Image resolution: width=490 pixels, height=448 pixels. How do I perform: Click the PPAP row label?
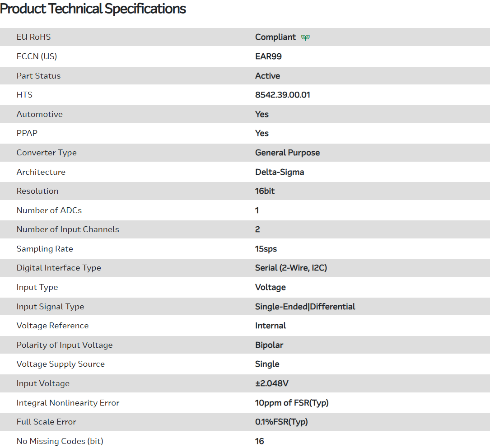[28, 133]
